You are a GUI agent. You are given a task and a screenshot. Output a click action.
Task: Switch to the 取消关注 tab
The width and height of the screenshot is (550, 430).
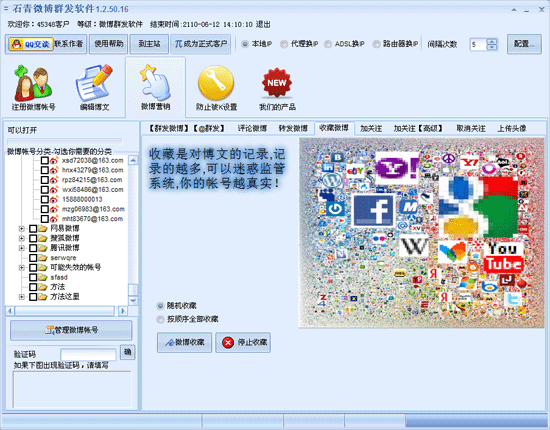pos(471,128)
